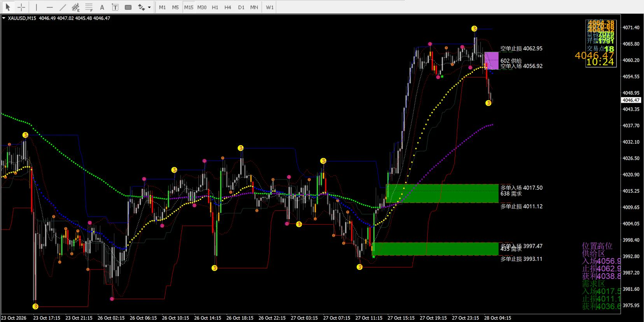Expand the XAUUSD,M15 chart title triangle

coord(3,18)
